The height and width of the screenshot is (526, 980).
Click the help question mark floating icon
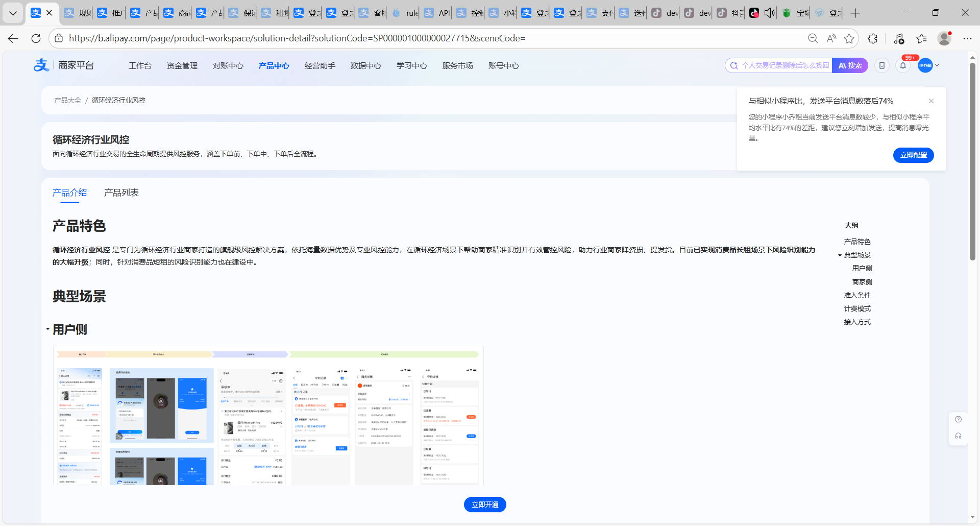pos(958,419)
